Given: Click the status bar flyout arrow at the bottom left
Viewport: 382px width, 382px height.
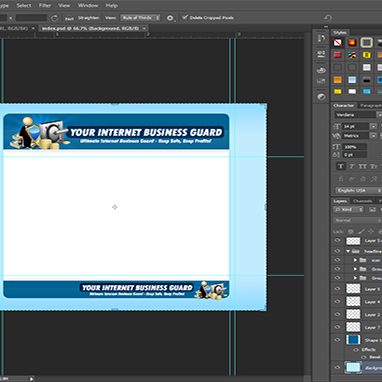Looking at the screenshot, I should [x=32, y=379].
